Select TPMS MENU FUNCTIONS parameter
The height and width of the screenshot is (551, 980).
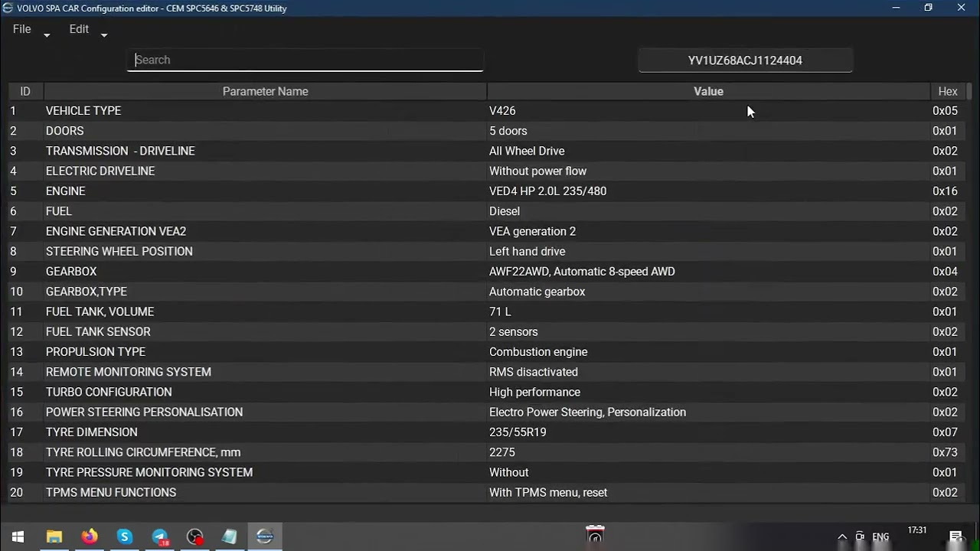coord(111,492)
